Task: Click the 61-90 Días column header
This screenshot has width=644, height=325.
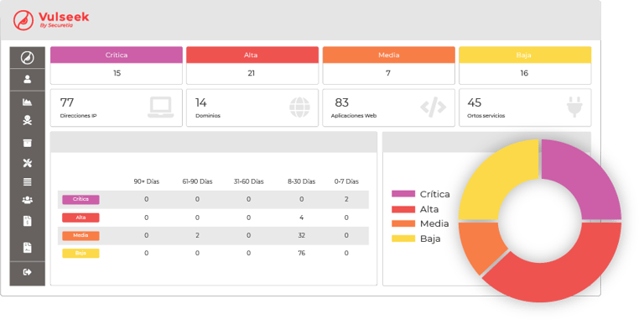Action: (x=197, y=181)
